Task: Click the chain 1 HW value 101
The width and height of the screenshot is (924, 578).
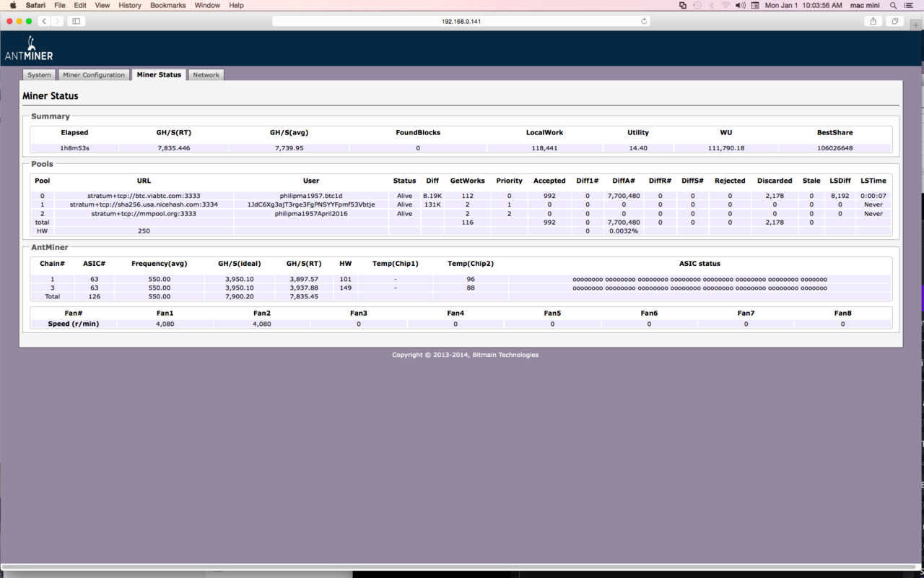Action: click(x=345, y=279)
